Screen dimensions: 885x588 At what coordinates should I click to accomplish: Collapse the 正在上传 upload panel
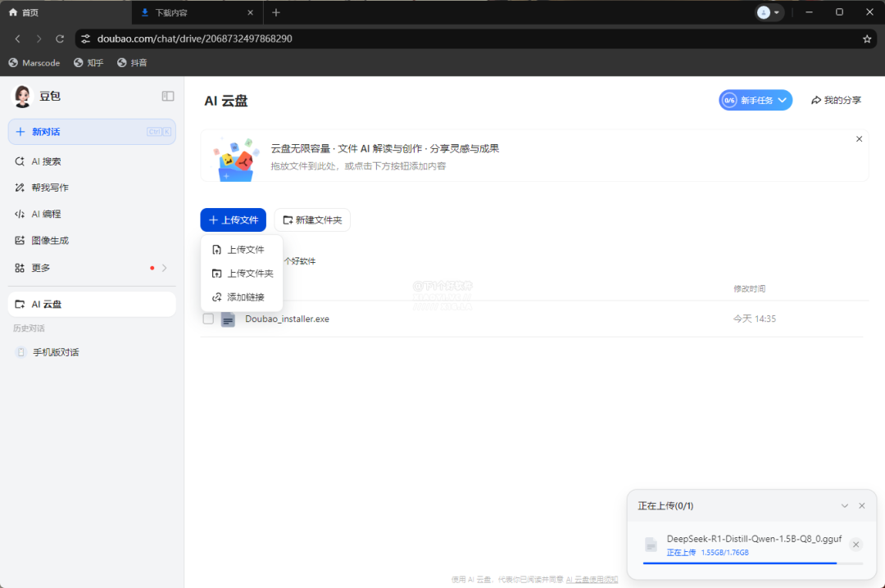pyautogui.click(x=845, y=506)
